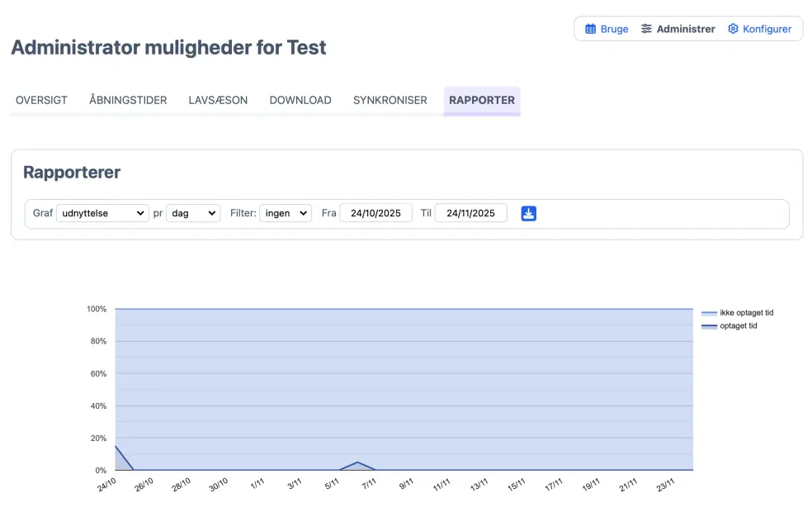Click the gear icon beside Konfigurer
The width and height of the screenshot is (812, 522).
click(733, 29)
